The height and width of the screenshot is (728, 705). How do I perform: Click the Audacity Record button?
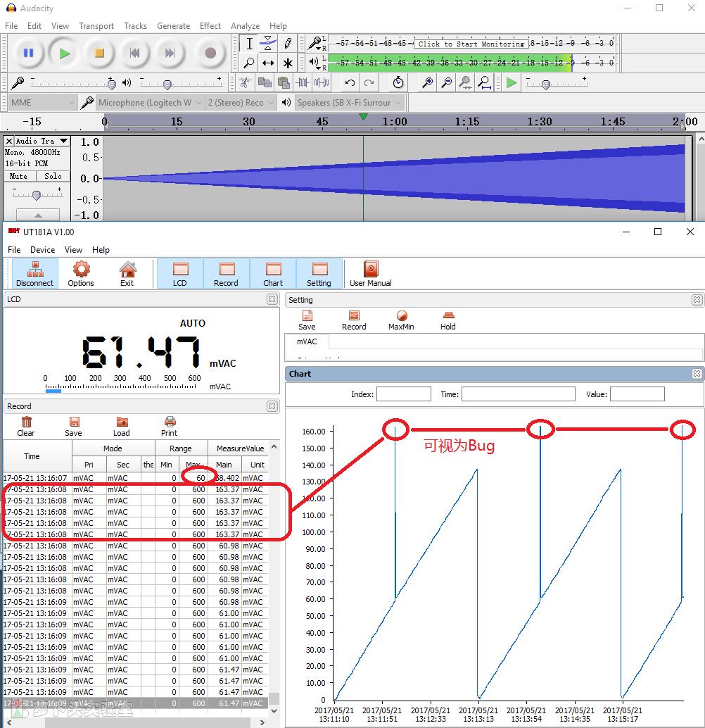point(210,54)
